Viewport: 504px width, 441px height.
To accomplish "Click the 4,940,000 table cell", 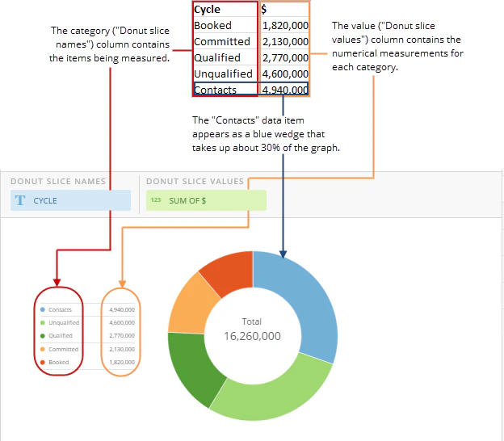I will [284, 89].
